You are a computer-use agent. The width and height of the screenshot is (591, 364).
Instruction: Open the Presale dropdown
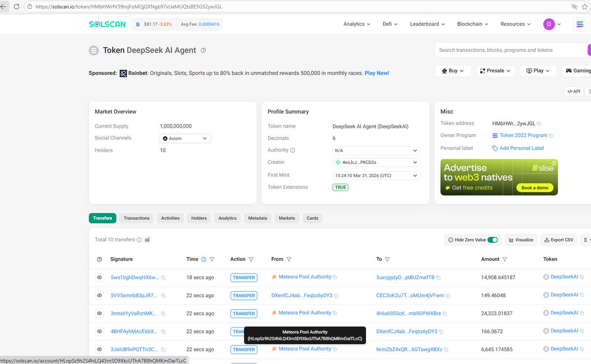[495, 71]
